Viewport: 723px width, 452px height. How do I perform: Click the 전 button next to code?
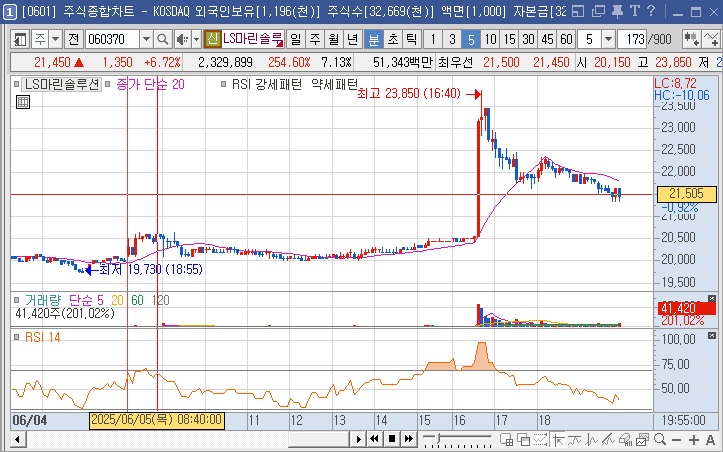[73, 39]
